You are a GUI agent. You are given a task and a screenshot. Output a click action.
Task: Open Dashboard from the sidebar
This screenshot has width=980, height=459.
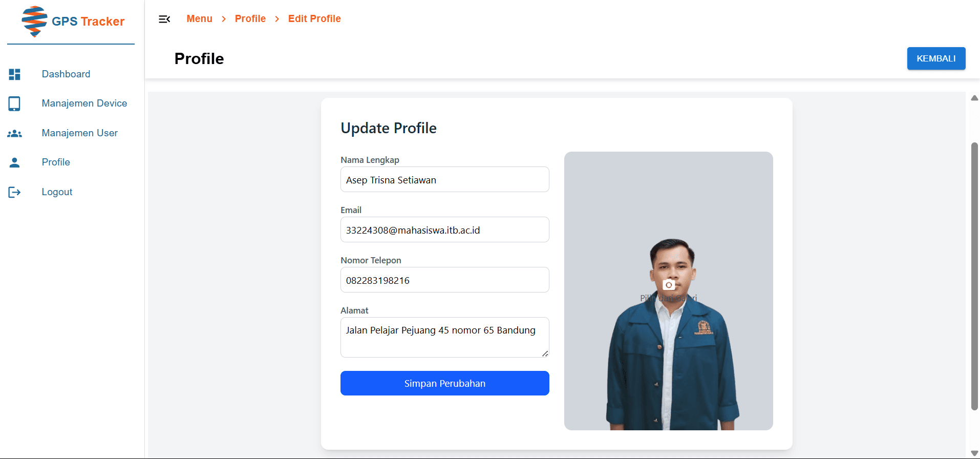pyautogui.click(x=66, y=74)
